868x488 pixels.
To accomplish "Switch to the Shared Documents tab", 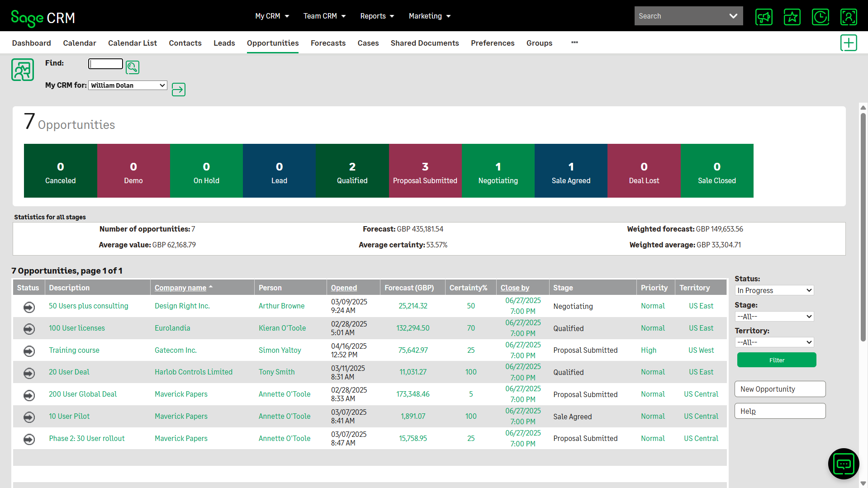I will pyautogui.click(x=425, y=43).
